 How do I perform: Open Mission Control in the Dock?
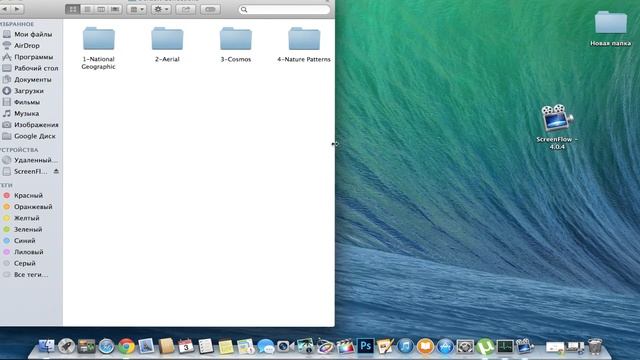(x=86, y=347)
